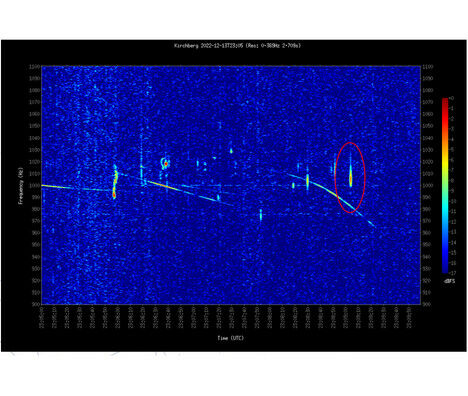This screenshot has height=396, width=468.
Task: Click the 900 tick on right frequency axis
Action: point(427,304)
